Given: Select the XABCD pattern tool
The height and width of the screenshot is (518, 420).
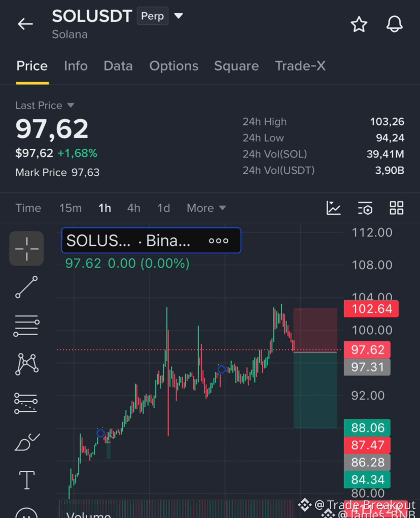Looking at the screenshot, I should 26,364.
